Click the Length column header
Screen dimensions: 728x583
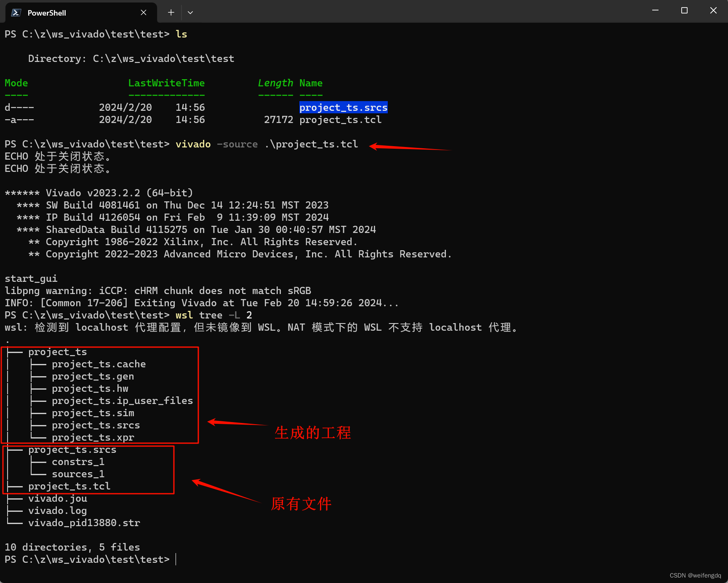275,83
